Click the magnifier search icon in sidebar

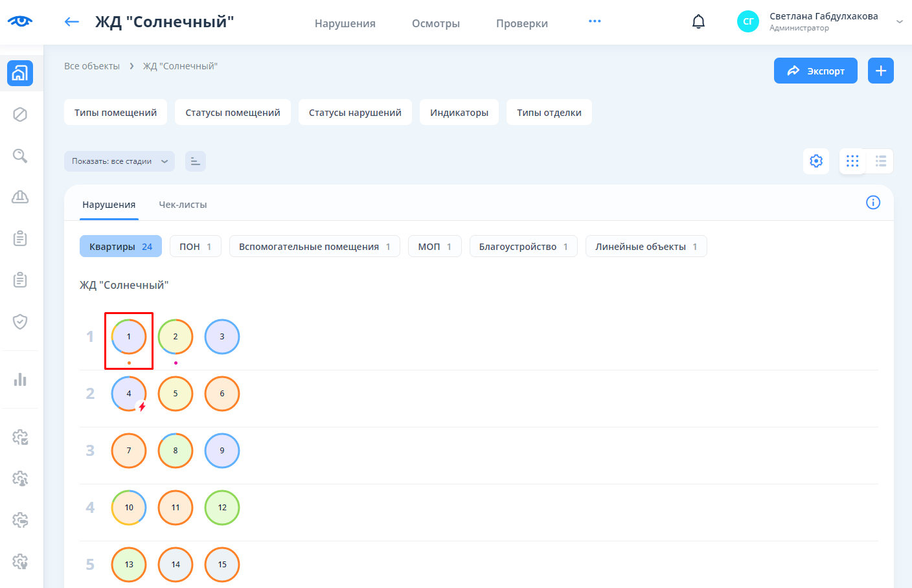(20, 156)
